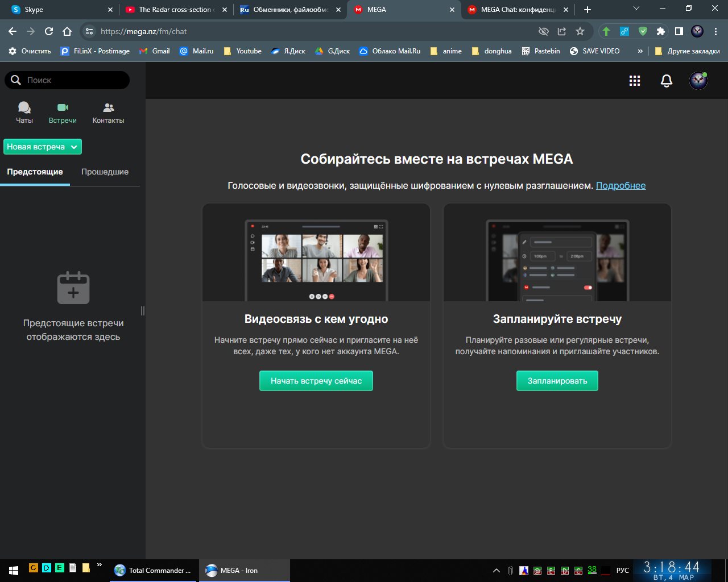728x582 pixels.
Task: Click the calendar-plus icon in the empty meetings list
Action: tap(73, 288)
